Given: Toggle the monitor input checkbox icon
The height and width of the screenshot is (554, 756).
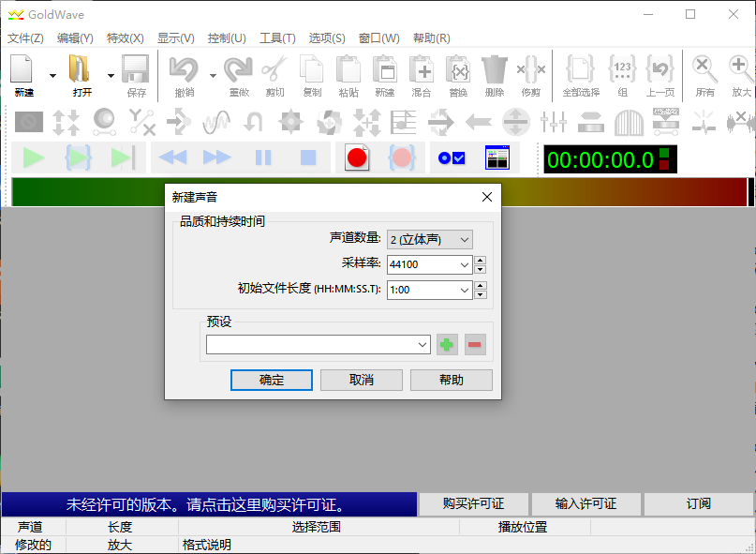Looking at the screenshot, I should pos(451,157).
